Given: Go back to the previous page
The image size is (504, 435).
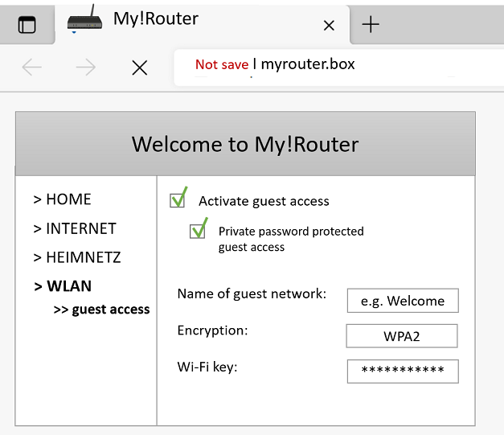Looking at the screenshot, I should click(x=32, y=68).
